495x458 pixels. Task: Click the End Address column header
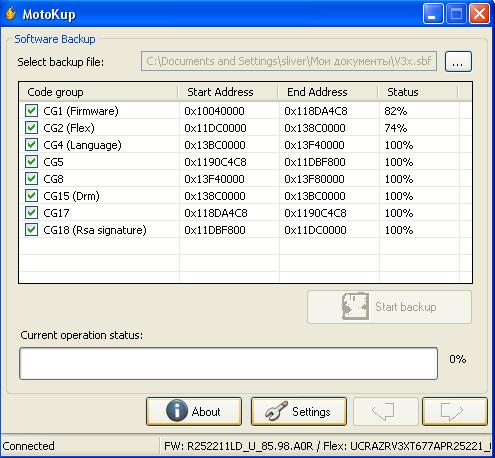point(328,92)
